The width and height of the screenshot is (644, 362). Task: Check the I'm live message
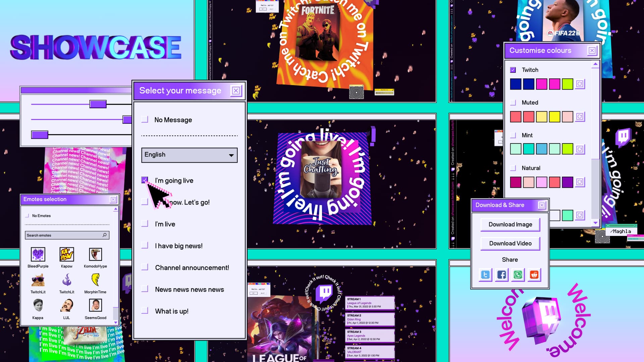pos(145,224)
